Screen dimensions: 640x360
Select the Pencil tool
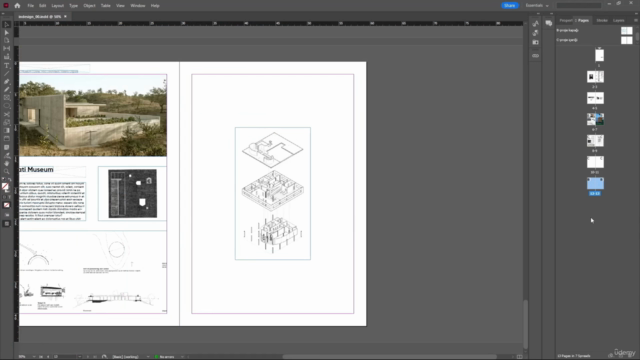point(7,89)
